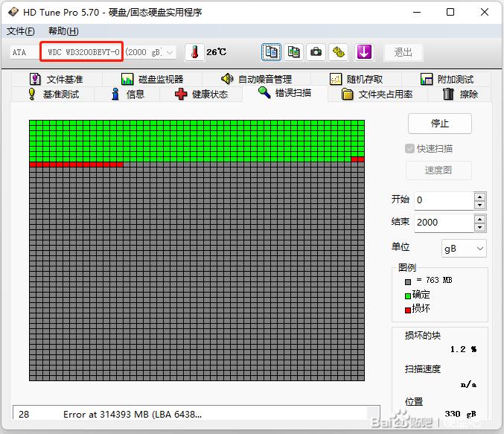This screenshot has width=504, height=434.
Task: Click the 结束 value input field
Action: (444, 223)
